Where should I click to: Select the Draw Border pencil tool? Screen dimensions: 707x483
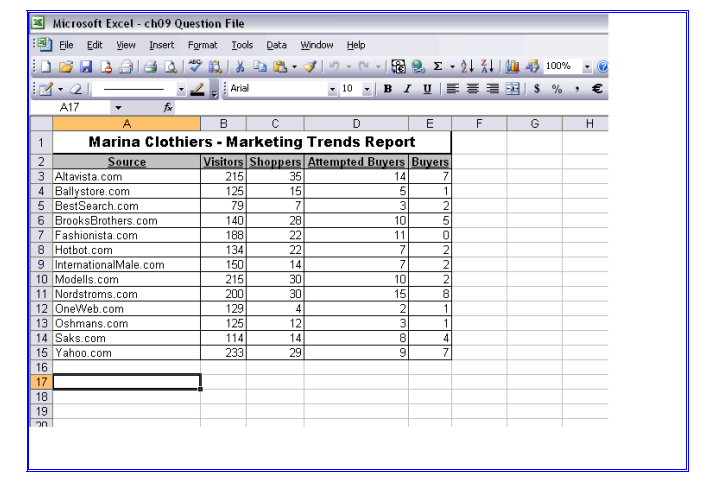pos(46,89)
